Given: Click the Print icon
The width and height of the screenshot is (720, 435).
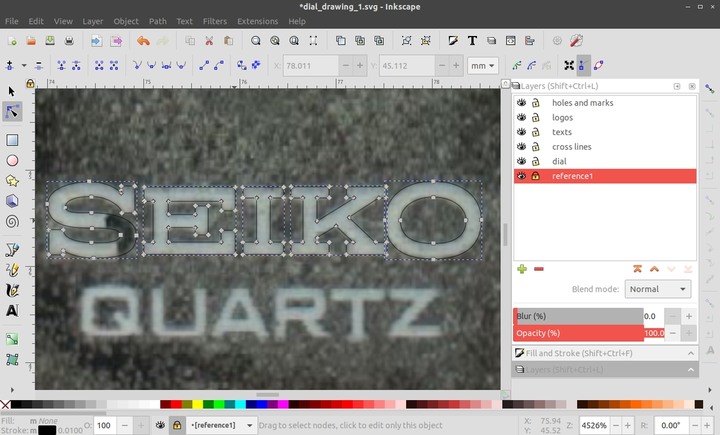Looking at the screenshot, I should coord(69,41).
